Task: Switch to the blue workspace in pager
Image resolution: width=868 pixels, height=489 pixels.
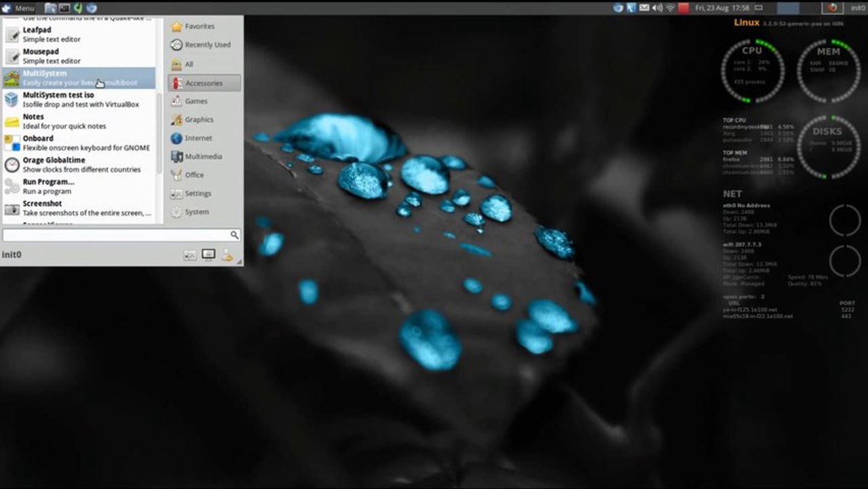Action: coord(788,8)
